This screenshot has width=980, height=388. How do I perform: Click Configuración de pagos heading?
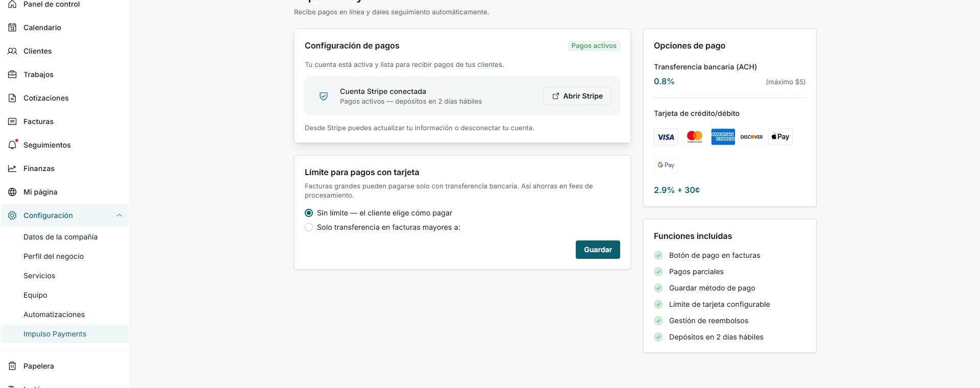coord(352,46)
